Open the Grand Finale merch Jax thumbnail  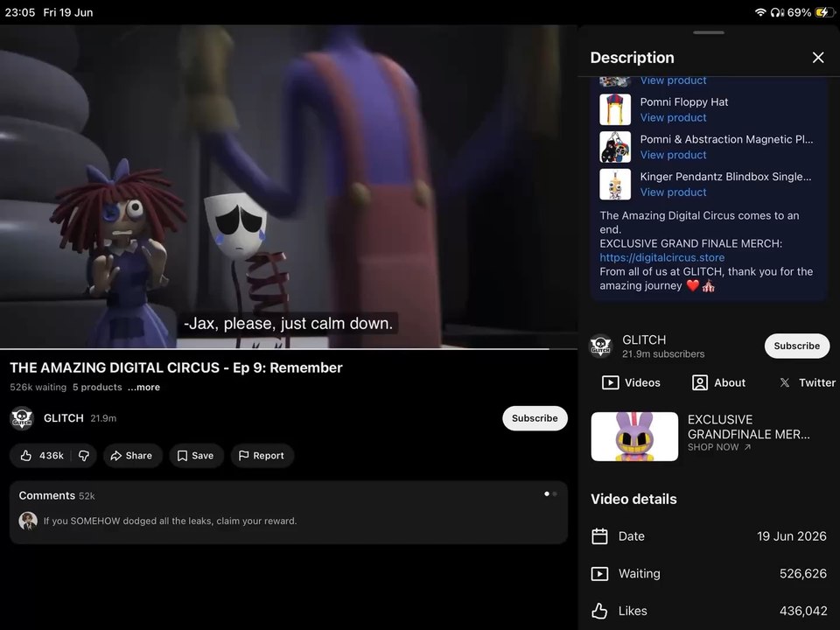(x=634, y=437)
